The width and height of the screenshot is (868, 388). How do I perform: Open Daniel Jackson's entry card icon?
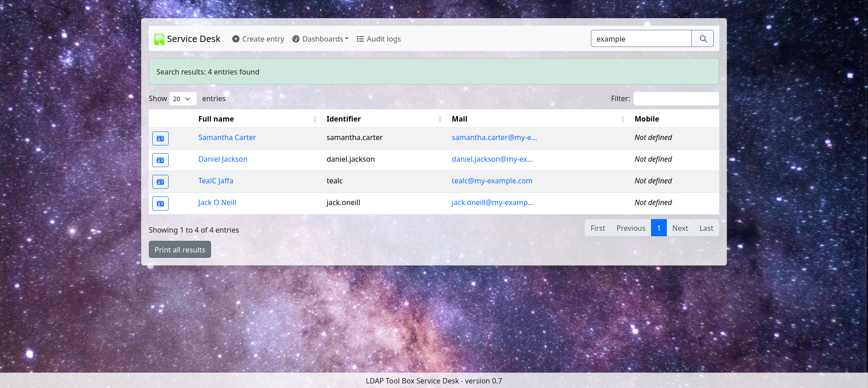click(x=160, y=160)
